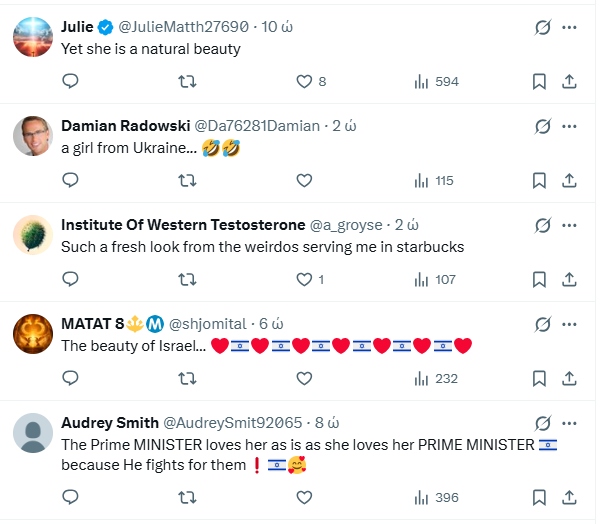Viewport: 601px width, 524px height.
Task: Bookmark Damian Radowski's tweet
Action: (x=539, y=181)
